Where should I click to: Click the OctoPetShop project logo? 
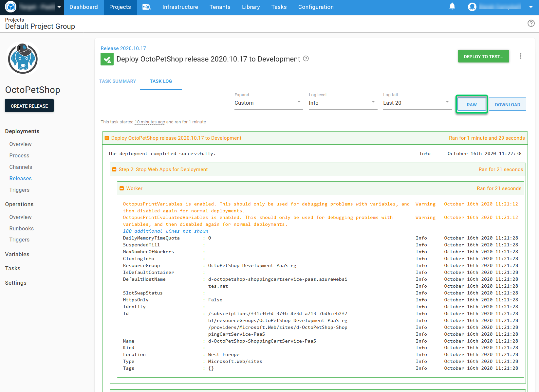click(x=23, y=59)
